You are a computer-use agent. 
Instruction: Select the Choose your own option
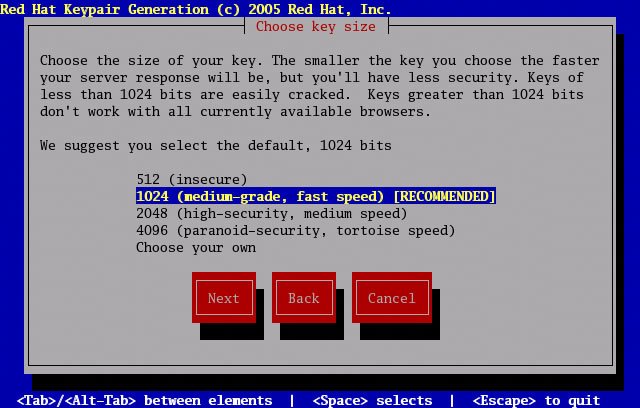pyautogui.click(x=196, y=248)
